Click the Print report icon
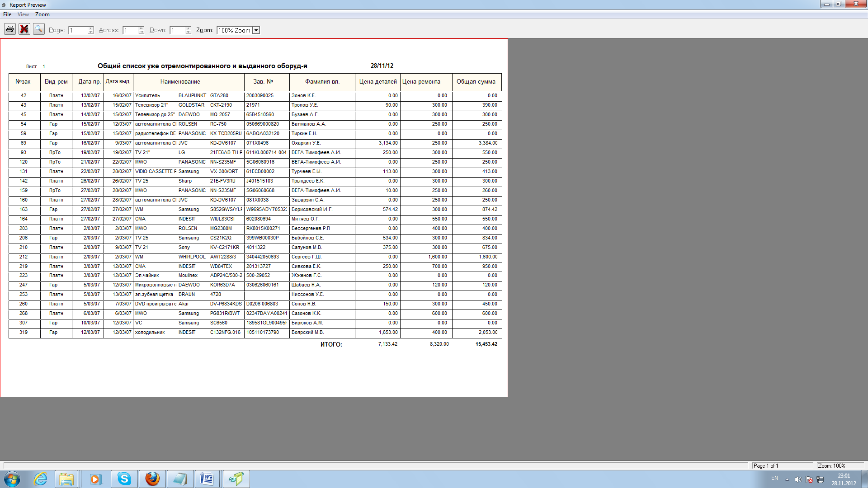Image resolution: width=868 pixels, height=488 pixels. point(10,29)
